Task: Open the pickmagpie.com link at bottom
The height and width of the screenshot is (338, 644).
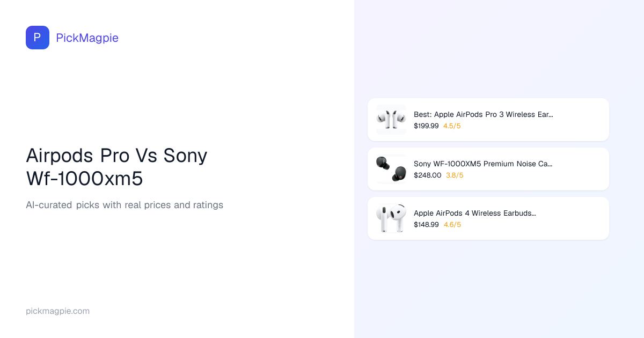Action: (x=57, y=311)
